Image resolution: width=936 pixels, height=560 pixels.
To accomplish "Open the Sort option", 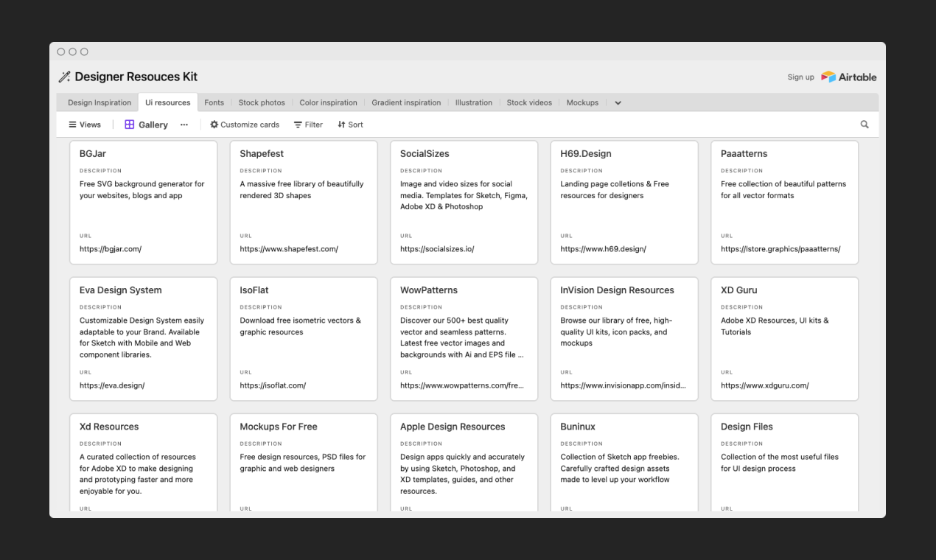I will [x=350, y=125].
